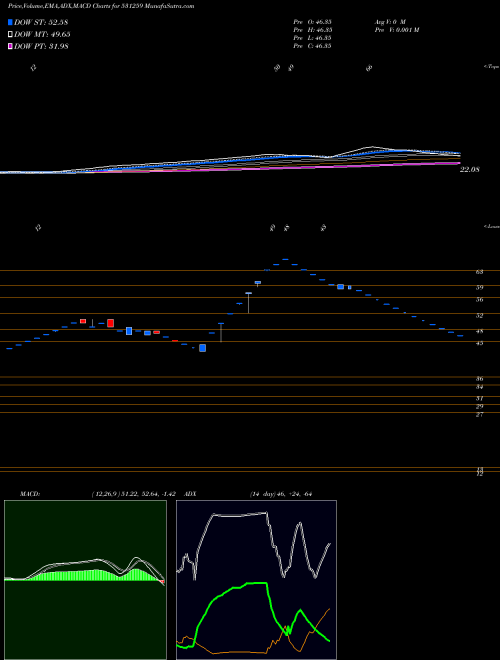
Task: Click the 'Pre H: 46.35' value
Action: point(312,30)
